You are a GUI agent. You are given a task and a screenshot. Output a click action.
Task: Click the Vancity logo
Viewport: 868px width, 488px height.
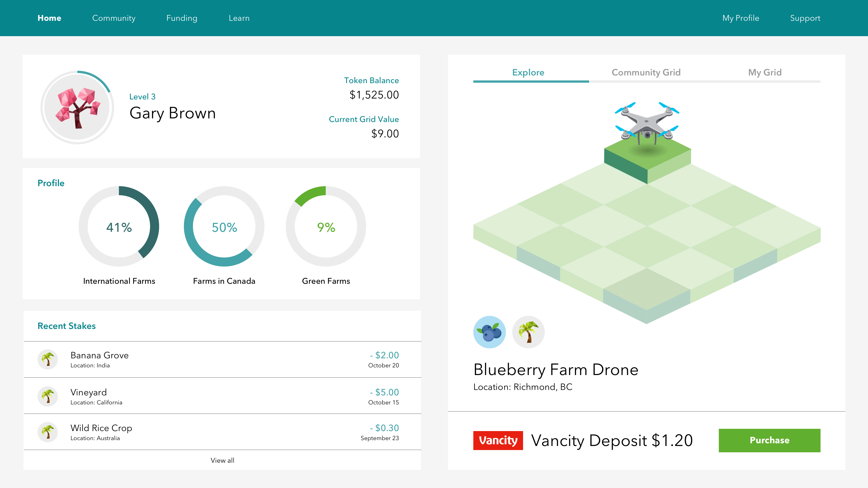498,440
